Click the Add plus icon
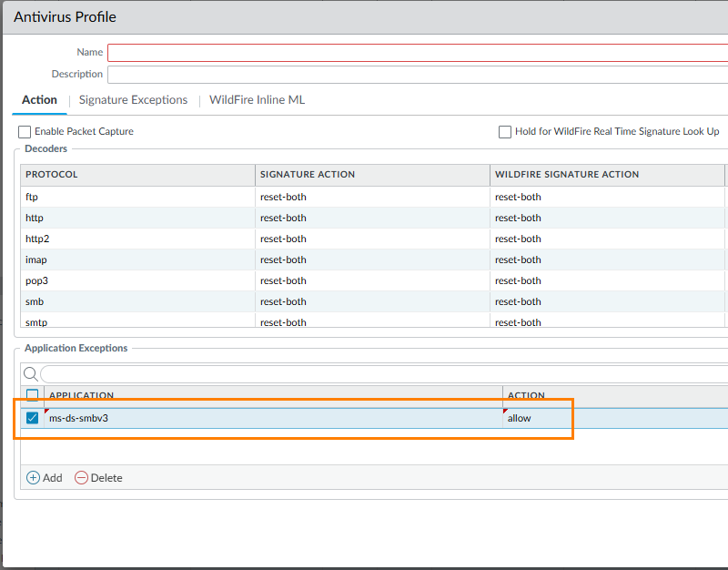This screenshot has height=570, width=728. (x=33, y=478)
